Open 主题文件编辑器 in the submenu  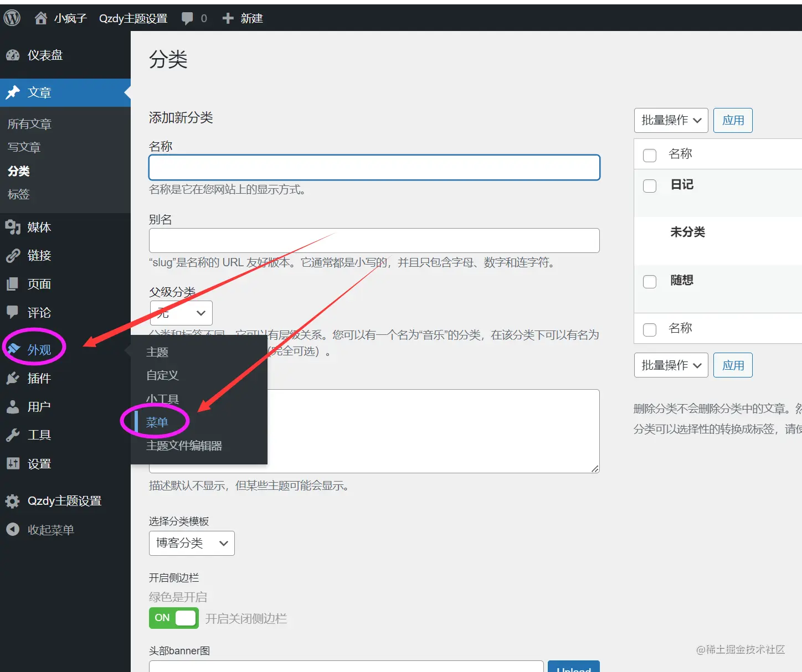coord(184,446)
